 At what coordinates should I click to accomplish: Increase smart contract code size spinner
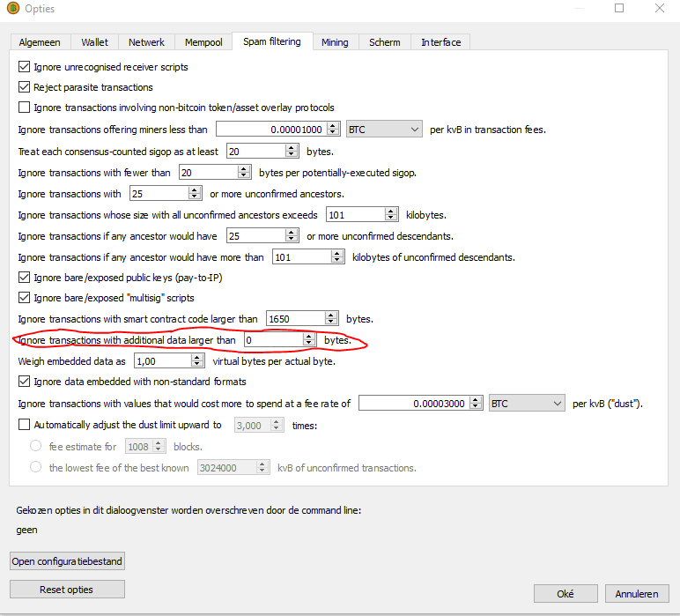(x=331, y=315)
